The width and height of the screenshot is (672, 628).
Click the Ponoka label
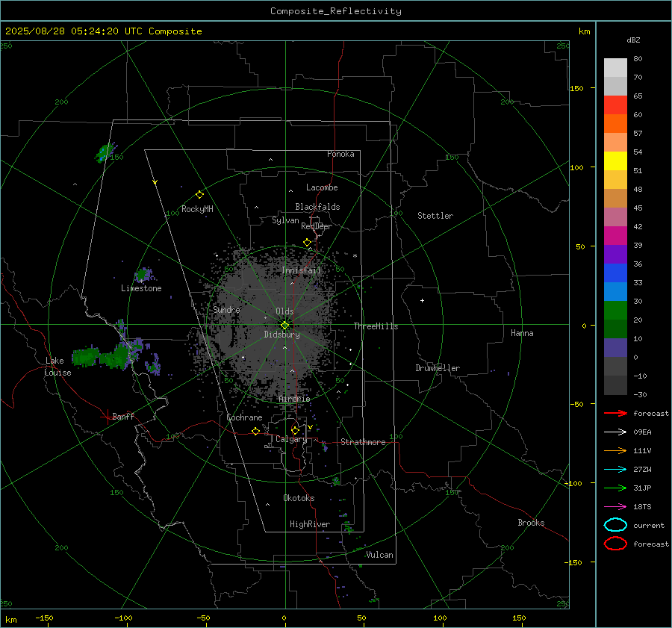pos(340,154)
